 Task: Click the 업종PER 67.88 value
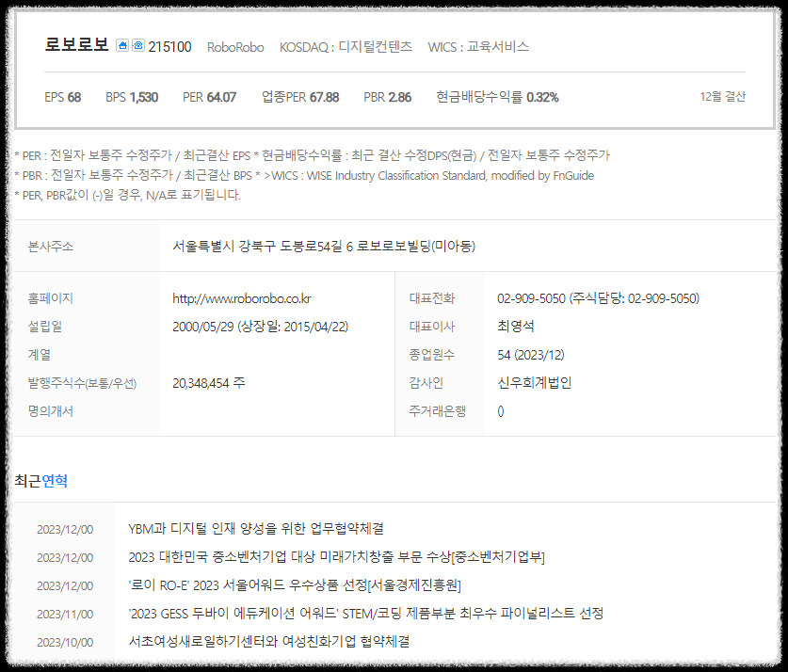tap(300, 97)
